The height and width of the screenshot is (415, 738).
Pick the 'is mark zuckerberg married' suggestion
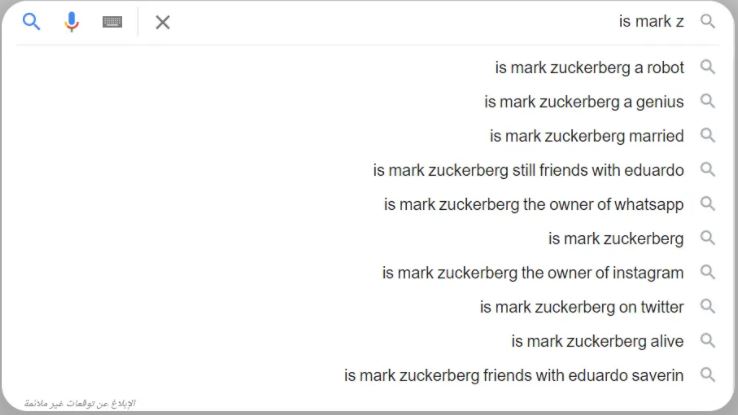point(586,136)
